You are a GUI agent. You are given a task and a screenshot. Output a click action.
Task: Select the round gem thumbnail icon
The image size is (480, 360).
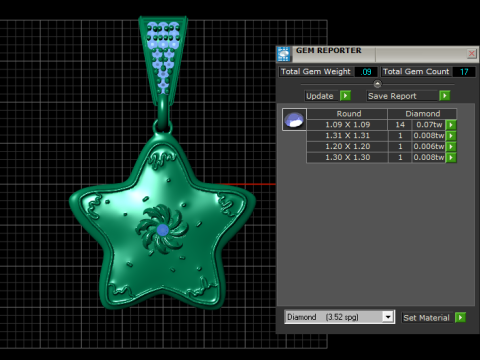point(294,119)
